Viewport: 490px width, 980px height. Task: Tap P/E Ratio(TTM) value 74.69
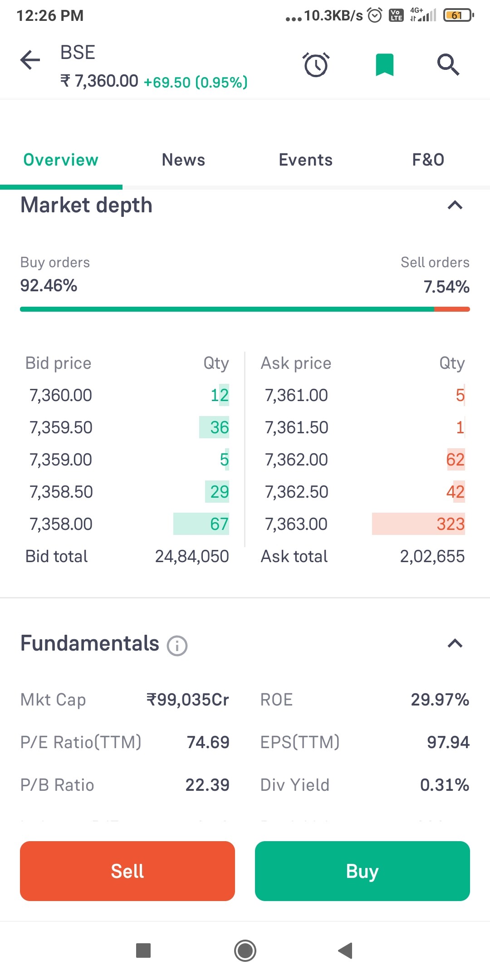(208, 742)
